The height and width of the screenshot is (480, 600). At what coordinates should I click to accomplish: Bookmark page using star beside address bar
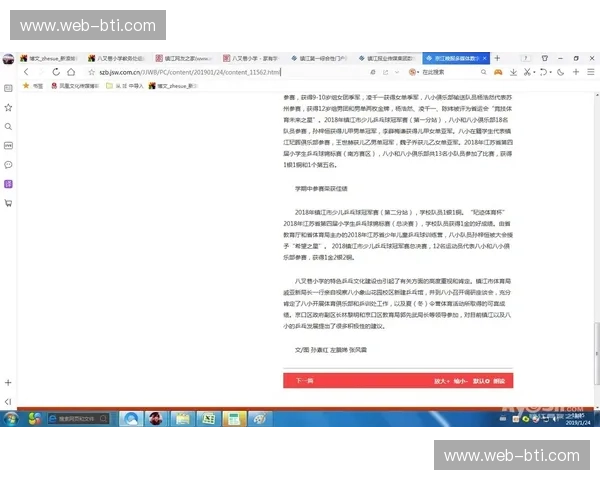click(x=91, y=72)
